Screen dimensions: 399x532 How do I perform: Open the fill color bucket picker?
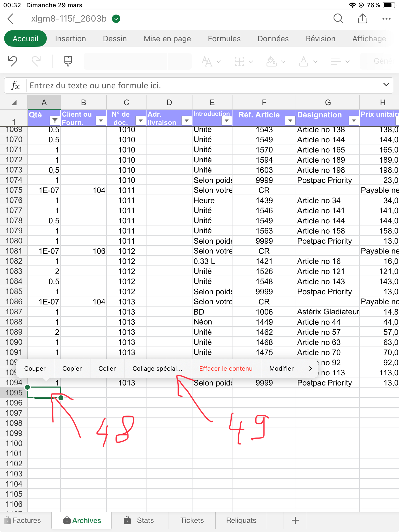(272, 62)
